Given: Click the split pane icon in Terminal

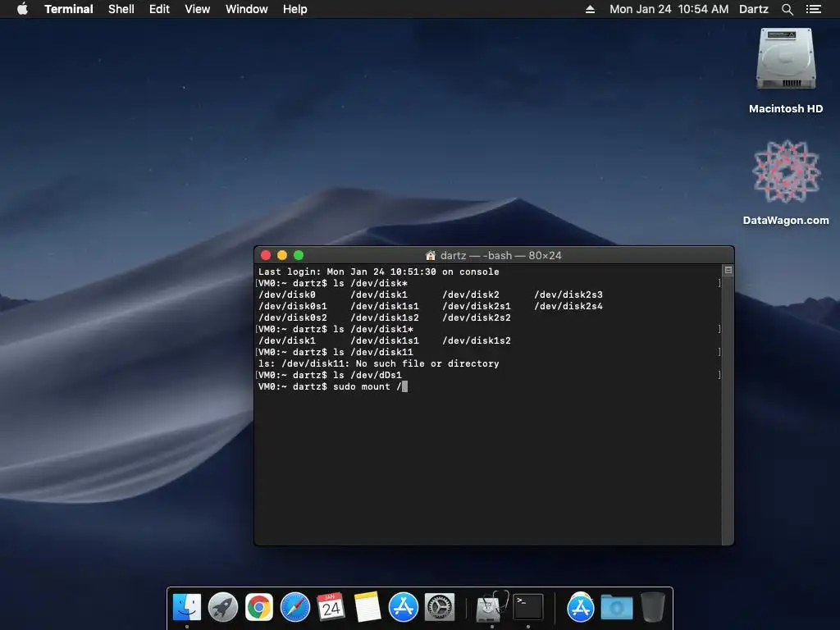Looking at the screenshot, I should (x=728, y=270).
